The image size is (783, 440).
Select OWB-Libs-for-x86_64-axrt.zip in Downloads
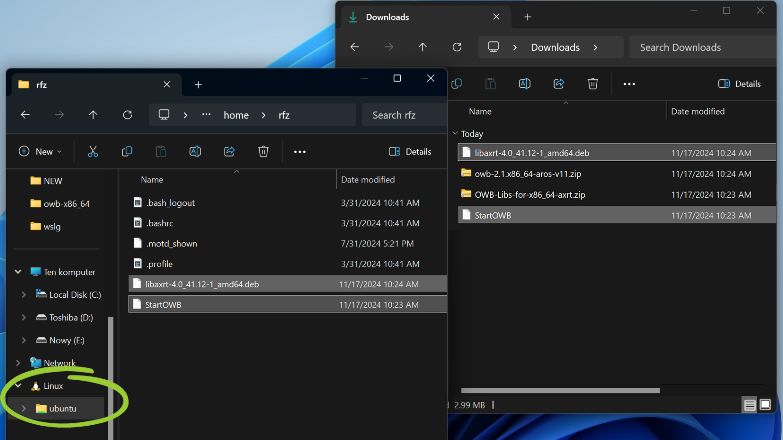pos(617,195)
